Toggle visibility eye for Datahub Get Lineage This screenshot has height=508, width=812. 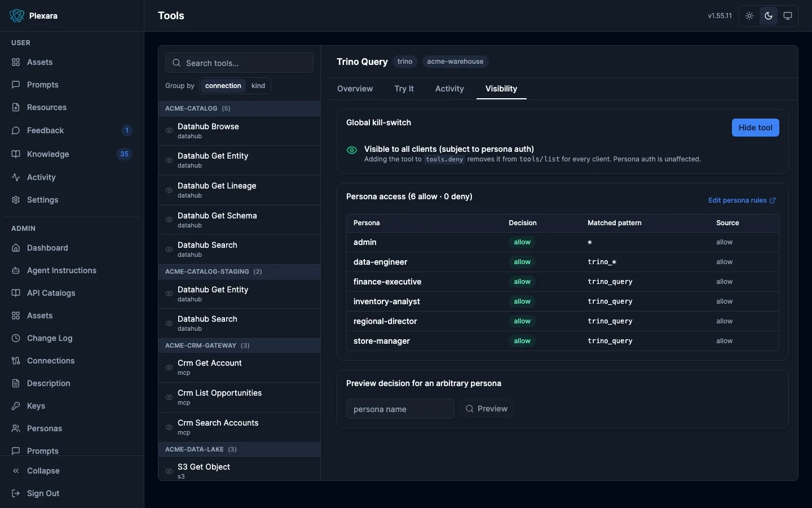pos(169,190)
